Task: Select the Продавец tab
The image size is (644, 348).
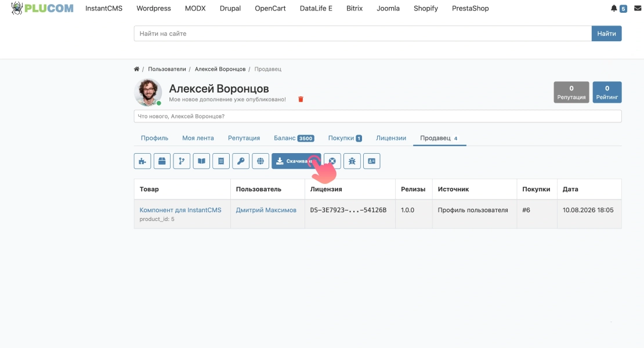Action: [439, 138]
